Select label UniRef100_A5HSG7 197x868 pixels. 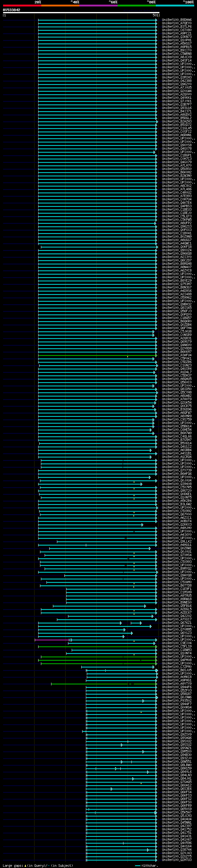[177, 43]
